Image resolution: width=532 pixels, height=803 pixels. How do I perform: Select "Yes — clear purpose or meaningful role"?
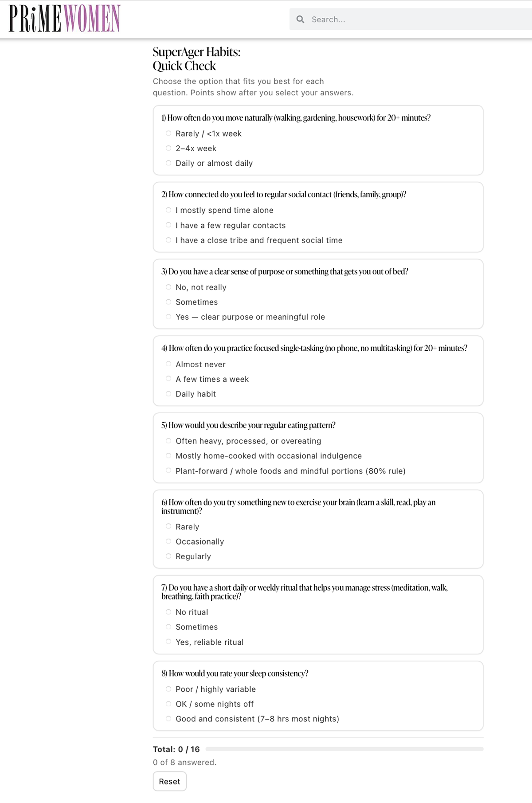point(168,317)
